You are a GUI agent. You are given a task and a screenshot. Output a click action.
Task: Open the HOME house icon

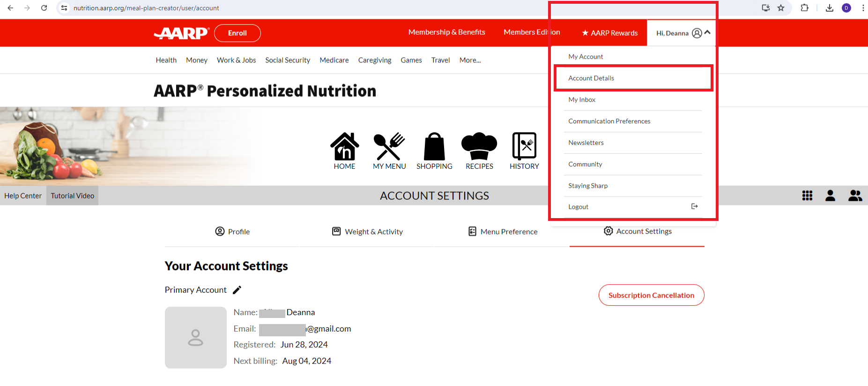pos(345,146)
